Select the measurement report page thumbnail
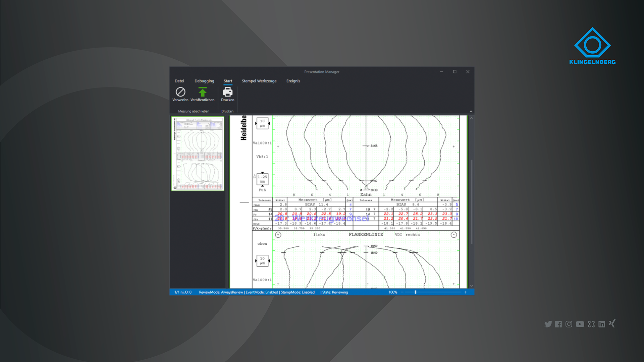 tap(198, 154)
